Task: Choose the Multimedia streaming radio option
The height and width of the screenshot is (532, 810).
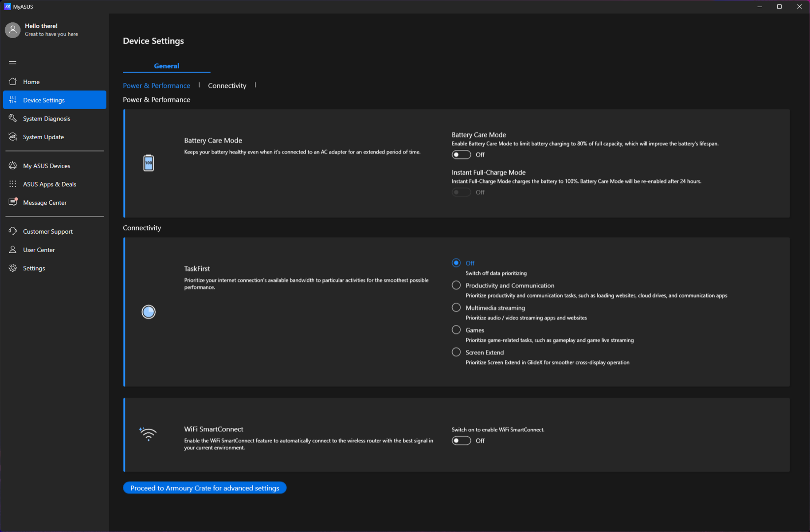Action: click(x=456, y=308)
